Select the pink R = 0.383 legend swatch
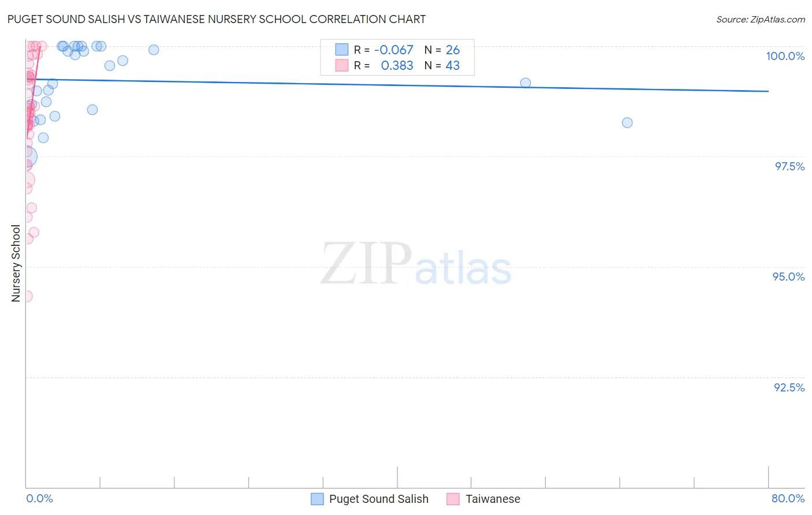The width and height of the screenshot is (812, 515). point(342,65)
